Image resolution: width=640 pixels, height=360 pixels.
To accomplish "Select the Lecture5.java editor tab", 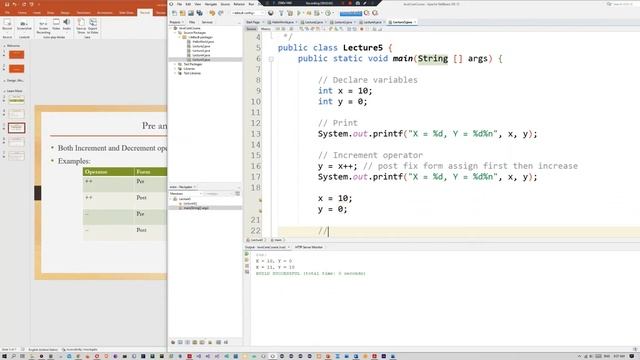I will click(402, 22).
